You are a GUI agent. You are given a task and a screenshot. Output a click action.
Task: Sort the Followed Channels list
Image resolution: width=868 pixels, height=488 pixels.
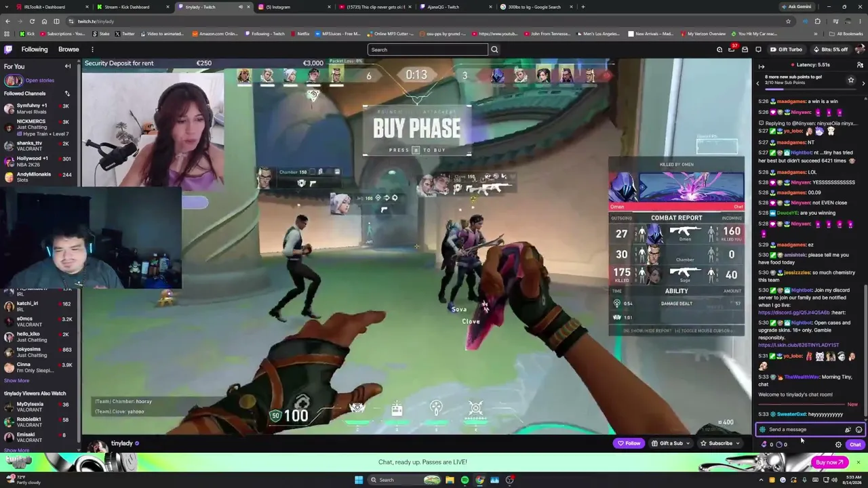pyautogui.click(x=67, y=94)
